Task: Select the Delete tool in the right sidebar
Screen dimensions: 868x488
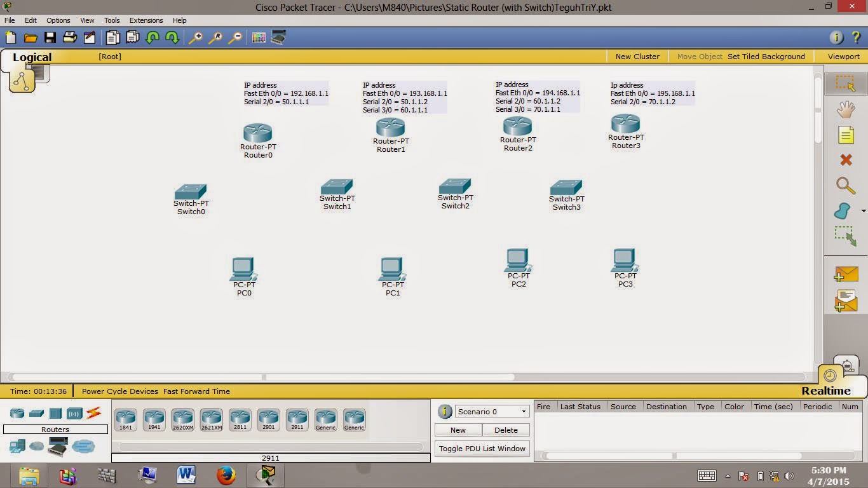Action: tap(845, 159)
